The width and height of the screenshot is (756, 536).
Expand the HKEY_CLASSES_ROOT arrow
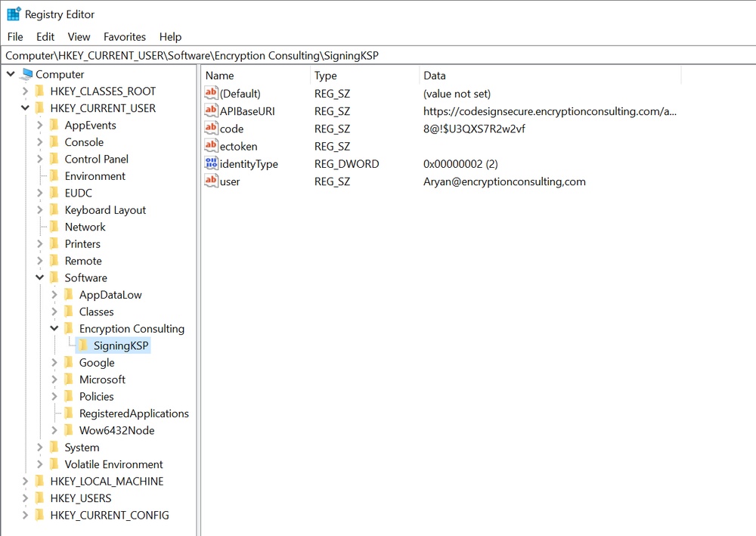[x=25, y=91]
